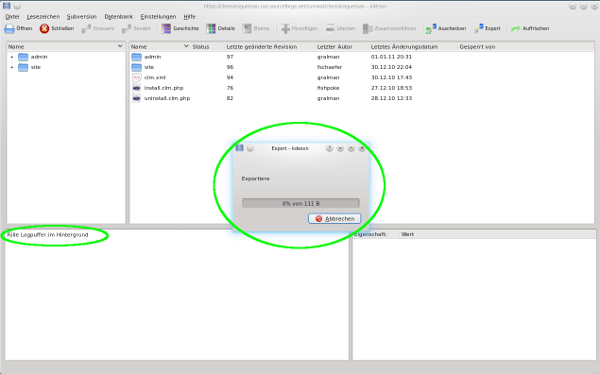This screenshot has width=600, height=374.
Task: Select the clm.xml file icon
Action: tap(137, 78)
